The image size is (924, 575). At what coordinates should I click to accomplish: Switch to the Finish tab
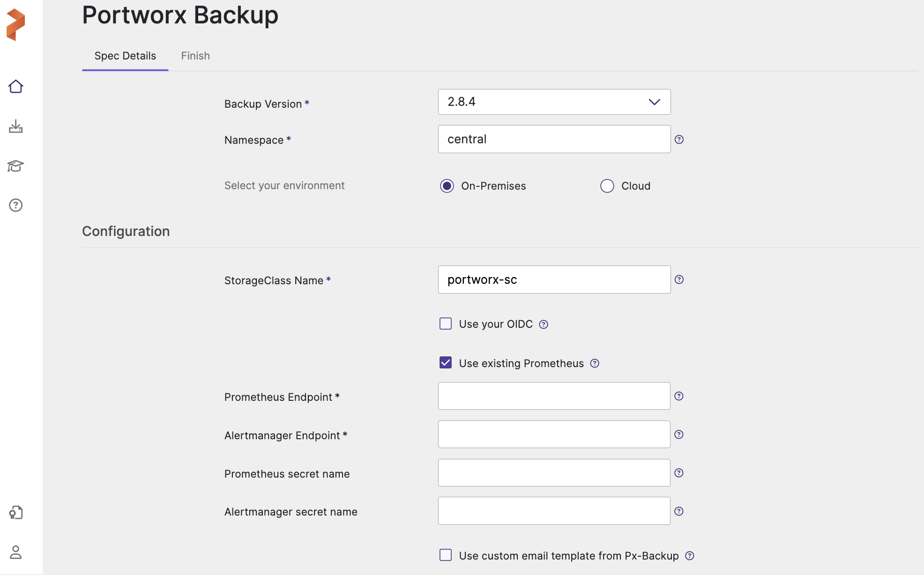pyautogui.click(x=195, y=56)
